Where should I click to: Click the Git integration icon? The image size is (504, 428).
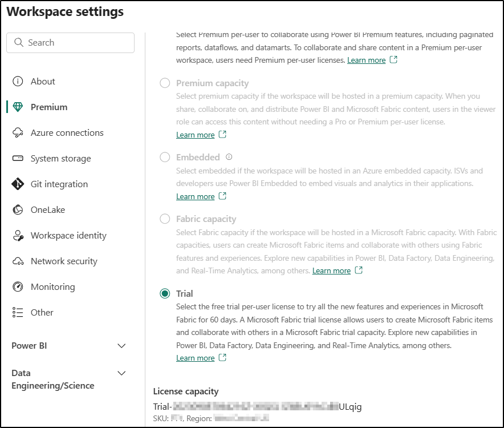(x=18, y=184)
